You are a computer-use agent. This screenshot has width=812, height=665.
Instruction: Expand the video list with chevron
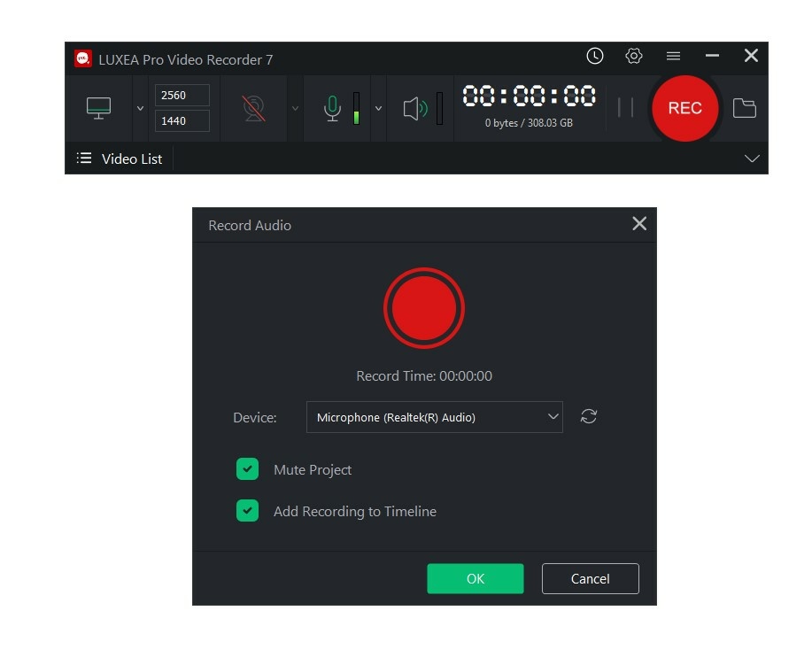[x=752, y=159]
